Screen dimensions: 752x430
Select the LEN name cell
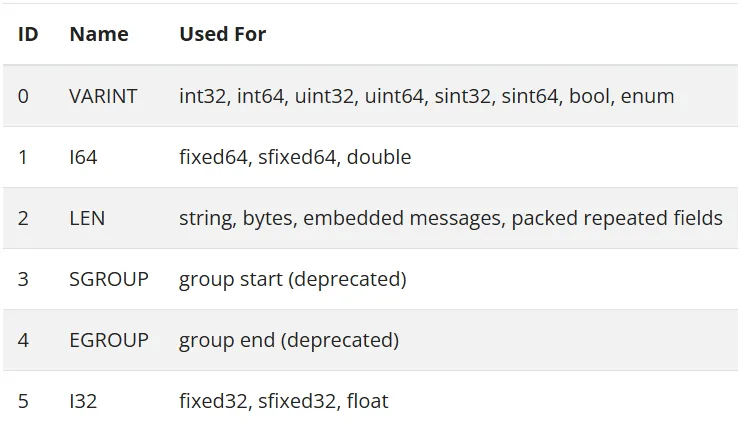pos(87,218)
